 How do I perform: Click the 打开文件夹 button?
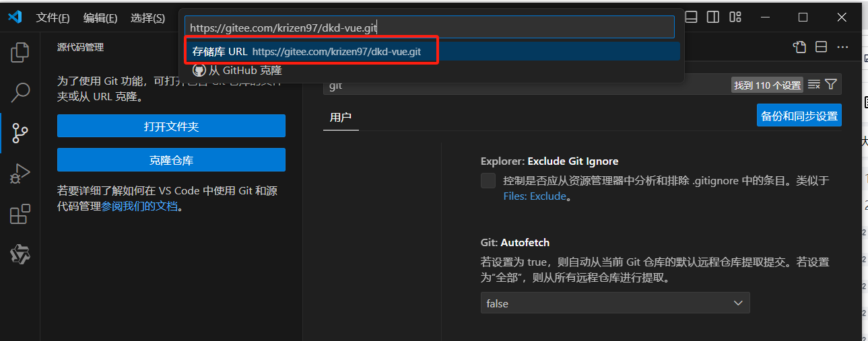pos(171,126)
